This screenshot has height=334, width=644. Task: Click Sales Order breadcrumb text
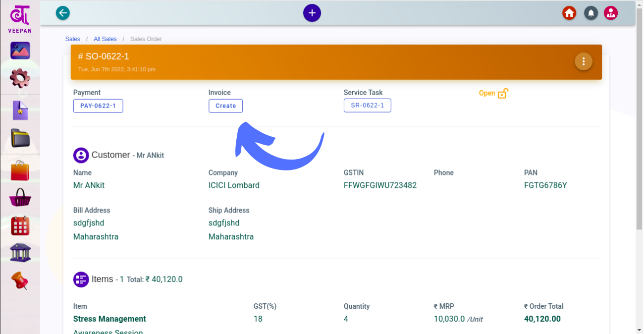tap(146, 39)
